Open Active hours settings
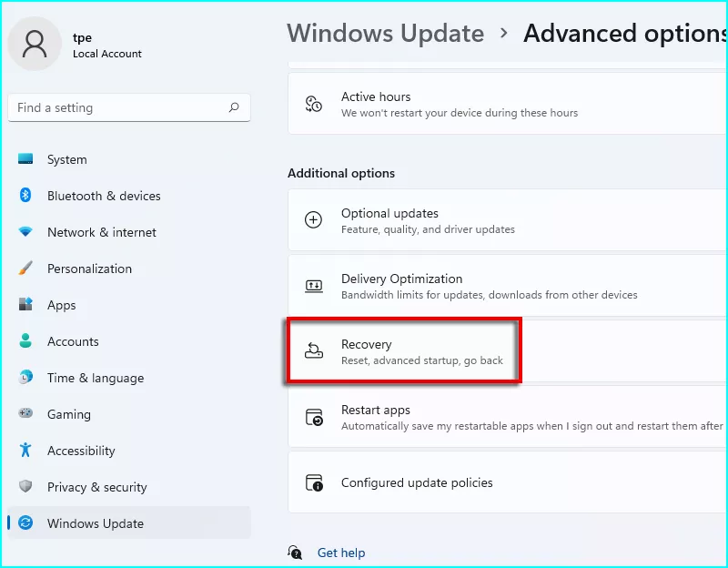The image size is (728, 568). (x=508, y=104)
